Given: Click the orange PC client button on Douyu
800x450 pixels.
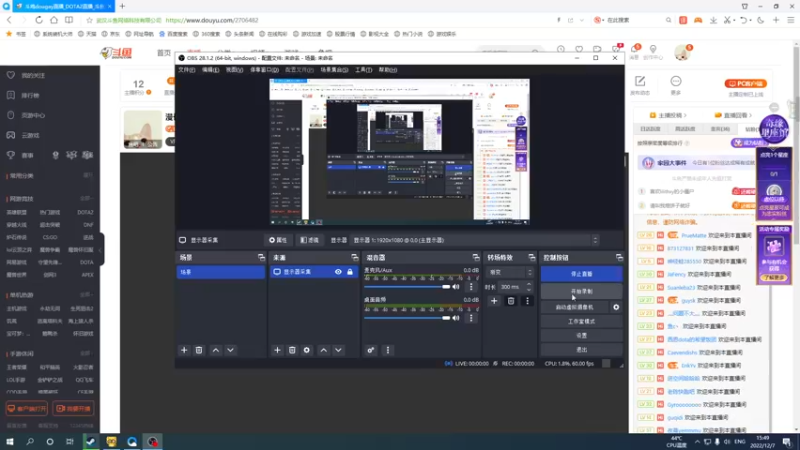Looking at the screenshot, I should (745, 84).
